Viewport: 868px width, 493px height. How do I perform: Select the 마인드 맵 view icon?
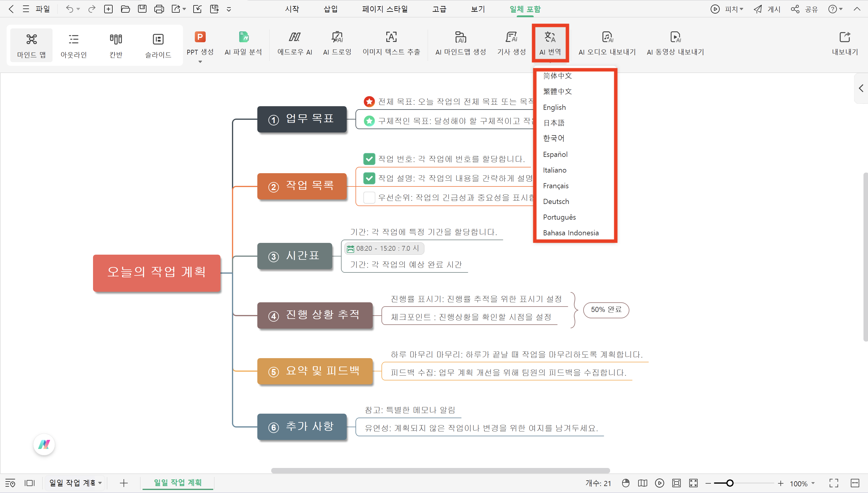(x=31, y=45)
